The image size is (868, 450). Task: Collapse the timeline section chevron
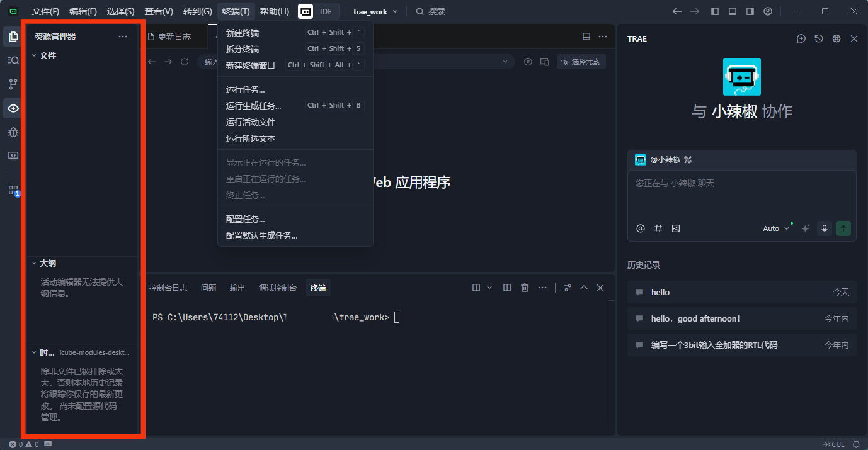point(35,352)
